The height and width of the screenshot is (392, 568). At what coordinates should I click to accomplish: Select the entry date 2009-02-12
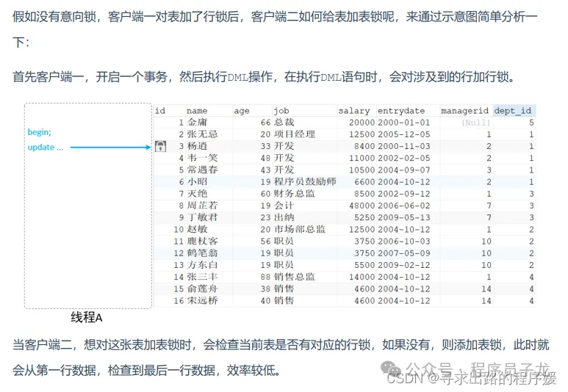pyautogui.click(x=404, y=265)
